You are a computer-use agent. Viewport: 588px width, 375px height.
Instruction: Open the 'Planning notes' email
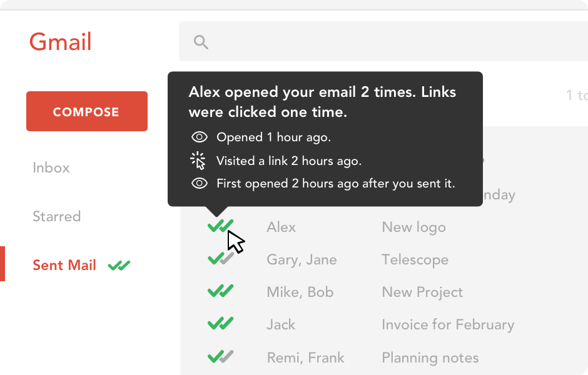pos(430,357)
